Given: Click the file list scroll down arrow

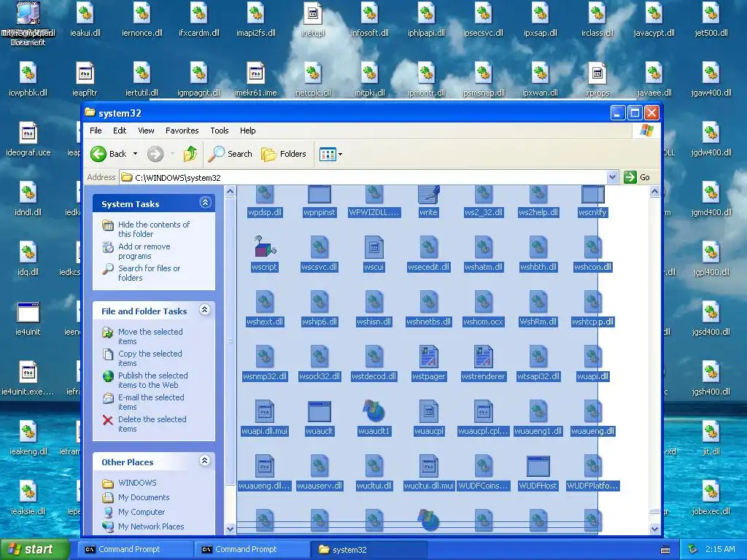Looking at the screenshot, I should pos(654,529).
